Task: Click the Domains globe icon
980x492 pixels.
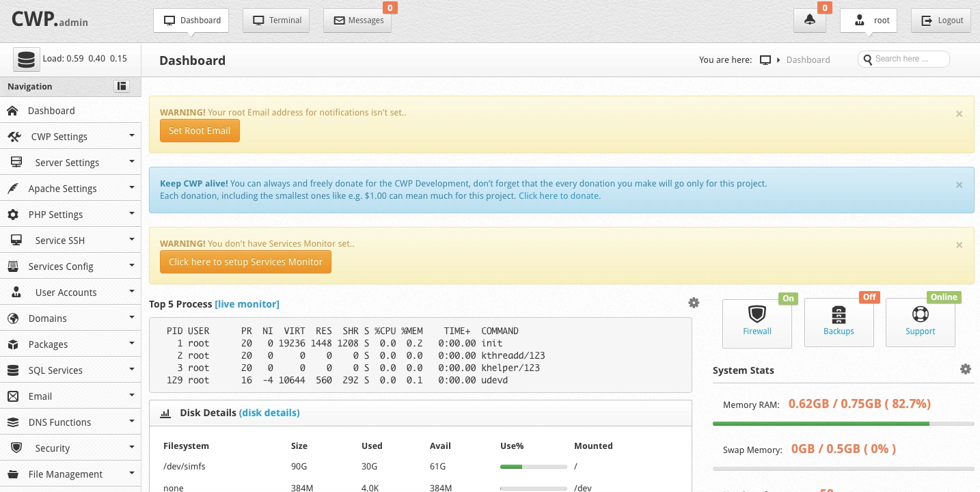Action: click(x=13, y=318)
